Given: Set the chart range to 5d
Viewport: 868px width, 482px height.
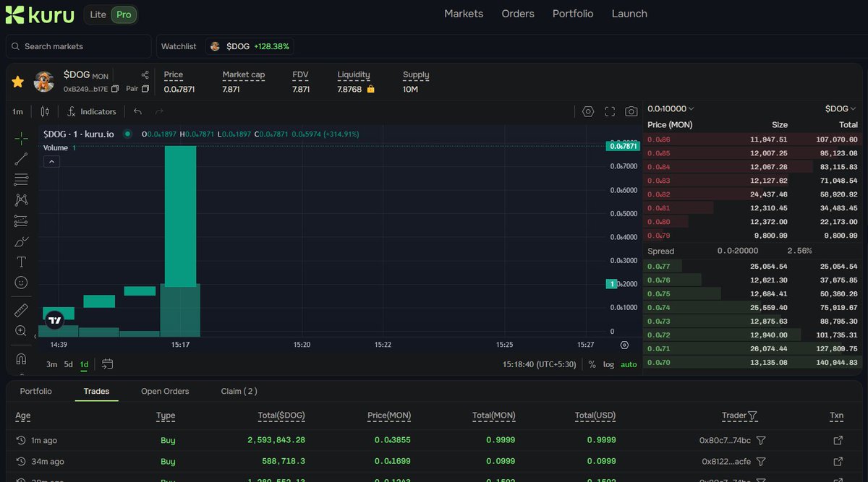Looking at the screenshot, I should 68,364.
